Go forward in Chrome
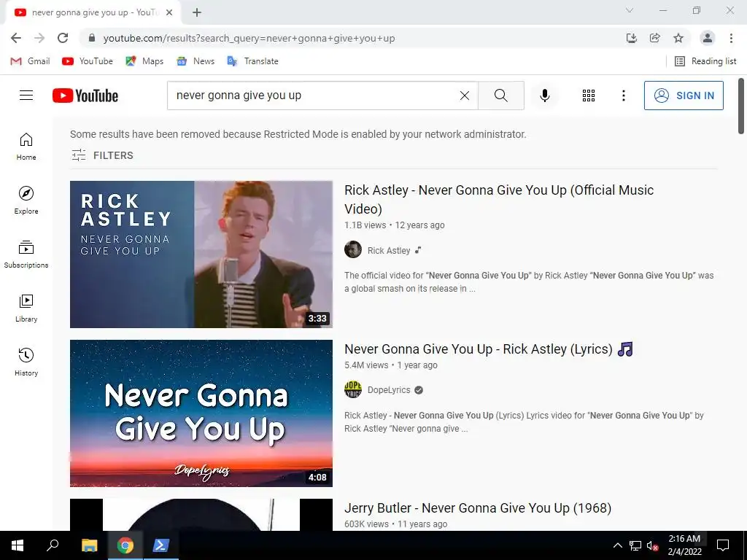Image resolution: width=747 pixels, height=560 pixels. click(39, 38)
